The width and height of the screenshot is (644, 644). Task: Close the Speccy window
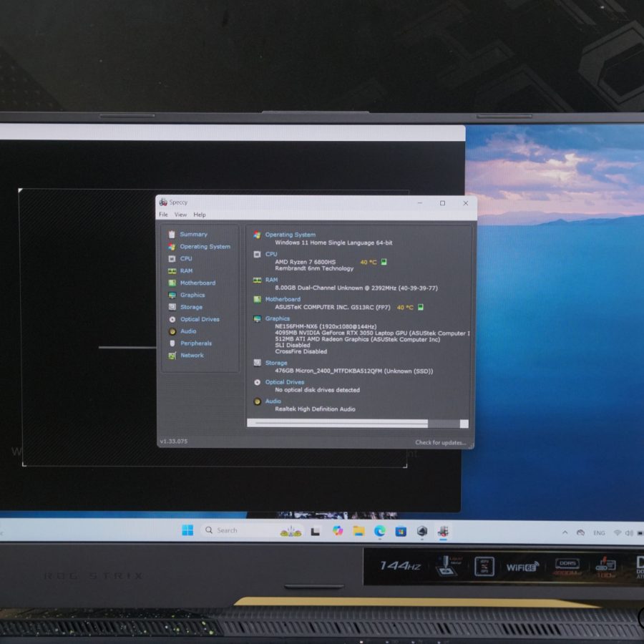coord(465,203)
